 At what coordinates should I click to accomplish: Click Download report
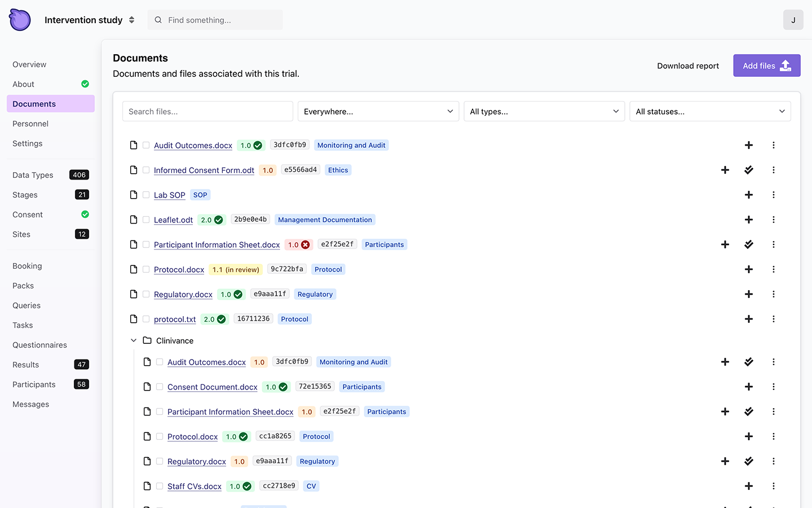tap(688, 65)
